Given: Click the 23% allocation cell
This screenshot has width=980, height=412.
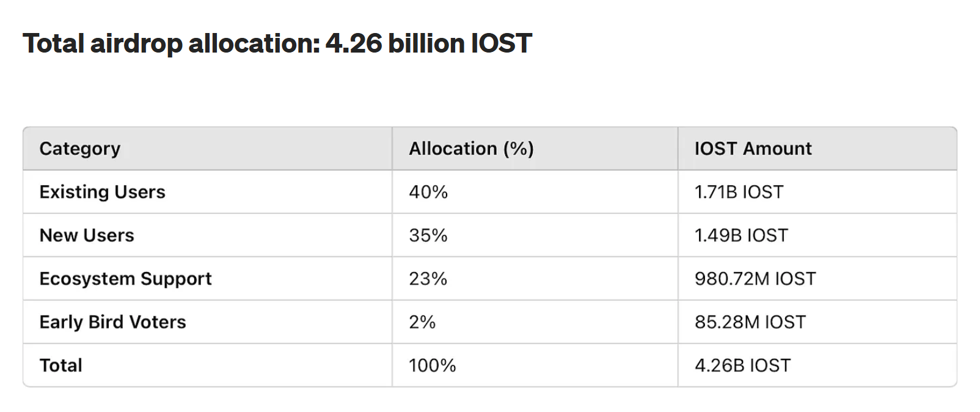Looking at the screenshot, I should [428, 279].
